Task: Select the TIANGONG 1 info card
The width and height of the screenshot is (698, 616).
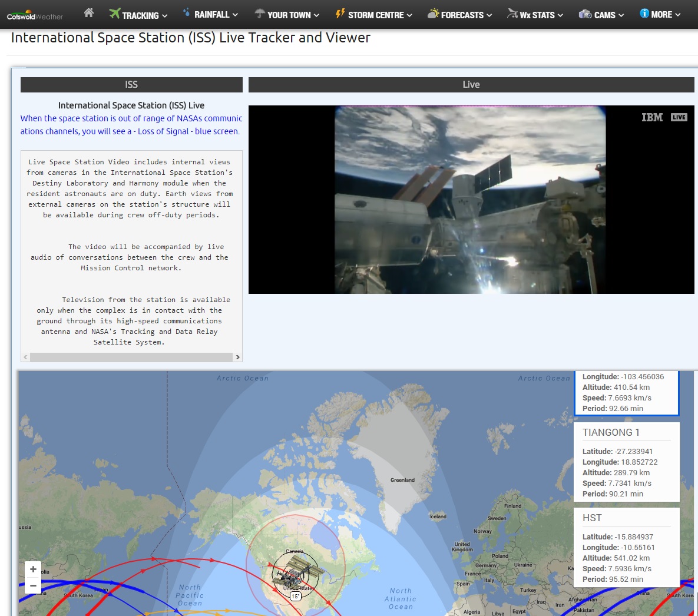Action: point(626,462)
